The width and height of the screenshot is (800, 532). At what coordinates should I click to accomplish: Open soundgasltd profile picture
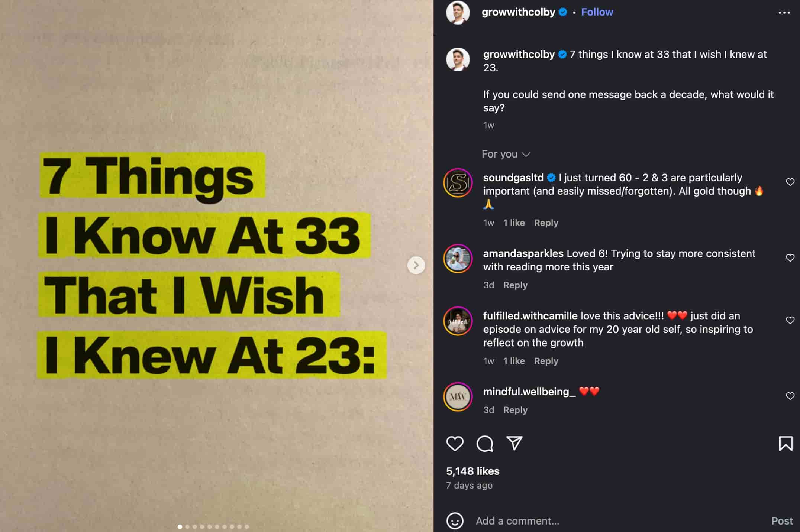[x=458, y=183]
